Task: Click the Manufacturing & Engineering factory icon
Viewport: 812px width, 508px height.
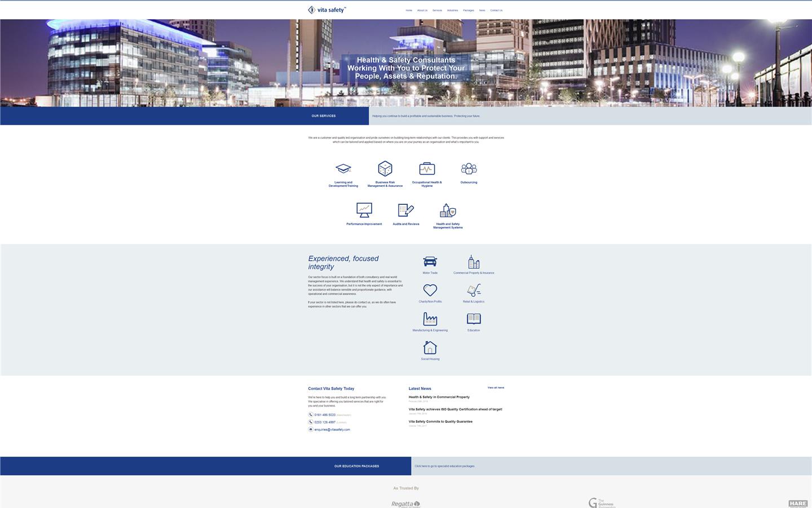Action: pyautogui.click(x=430, y=318)
